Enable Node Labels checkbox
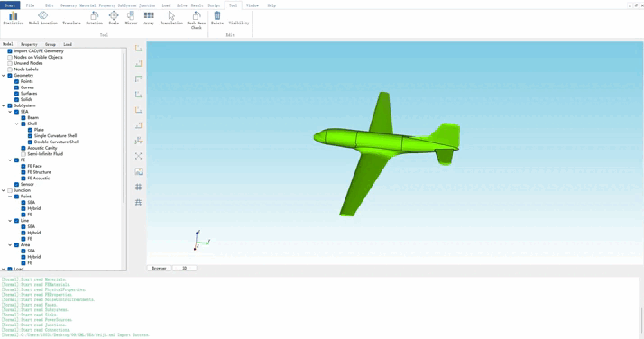644x339 pixels. tap(10, 69)
